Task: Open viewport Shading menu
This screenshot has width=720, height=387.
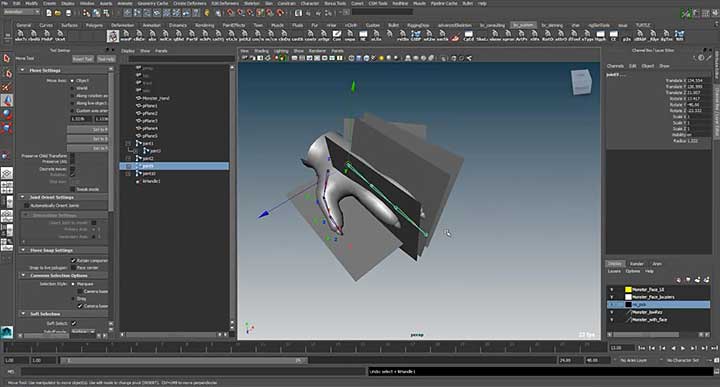Action: pos(261,51)
